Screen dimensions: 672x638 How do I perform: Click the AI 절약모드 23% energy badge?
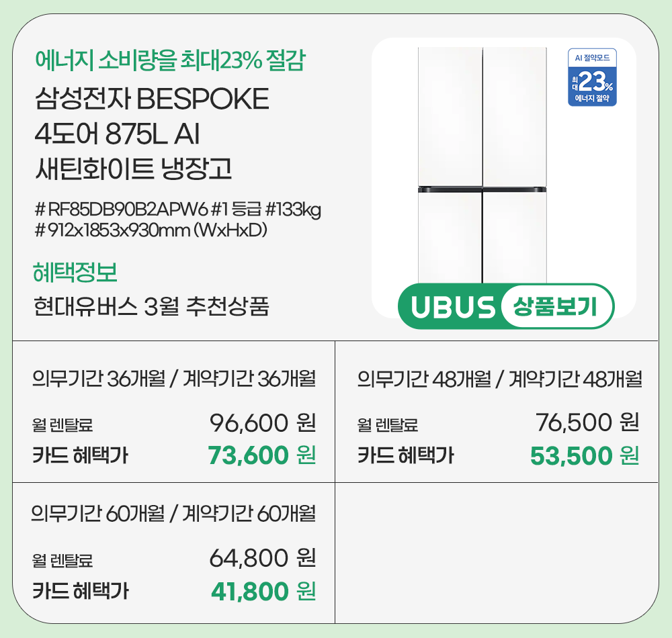591,77
